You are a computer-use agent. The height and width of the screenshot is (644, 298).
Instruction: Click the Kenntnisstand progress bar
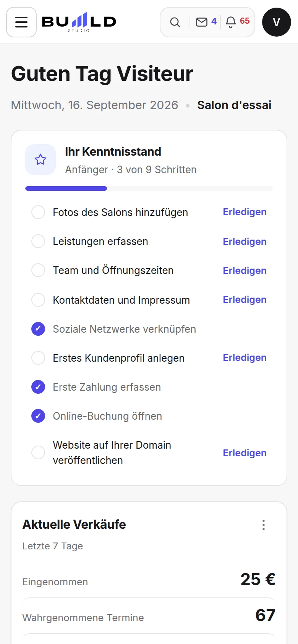[x=149, y=188]
